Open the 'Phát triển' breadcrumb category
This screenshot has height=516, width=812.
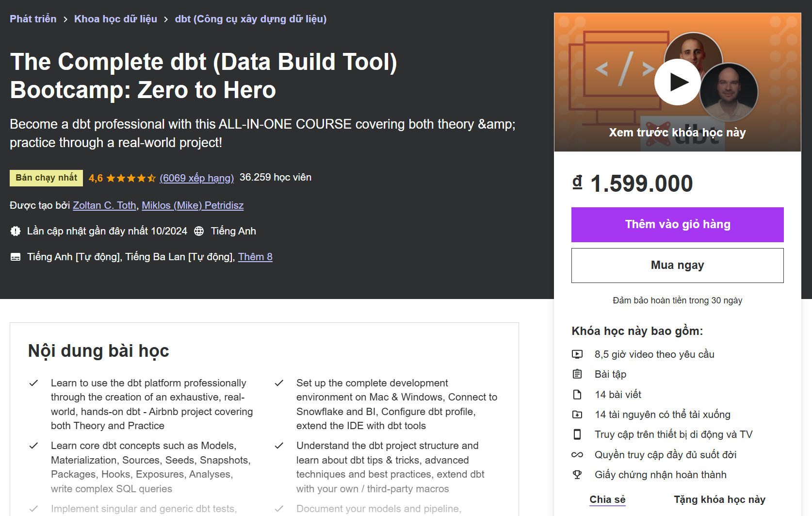pos(33,18)
